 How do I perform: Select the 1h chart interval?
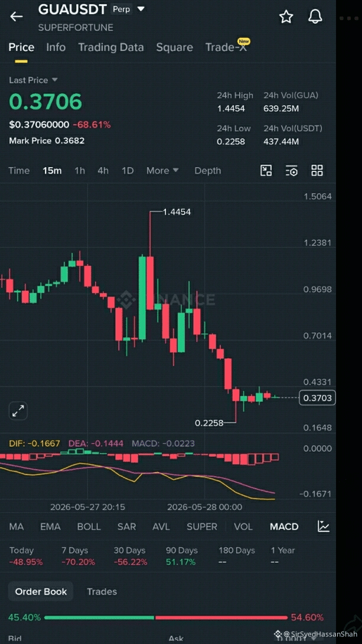[80, 170]
